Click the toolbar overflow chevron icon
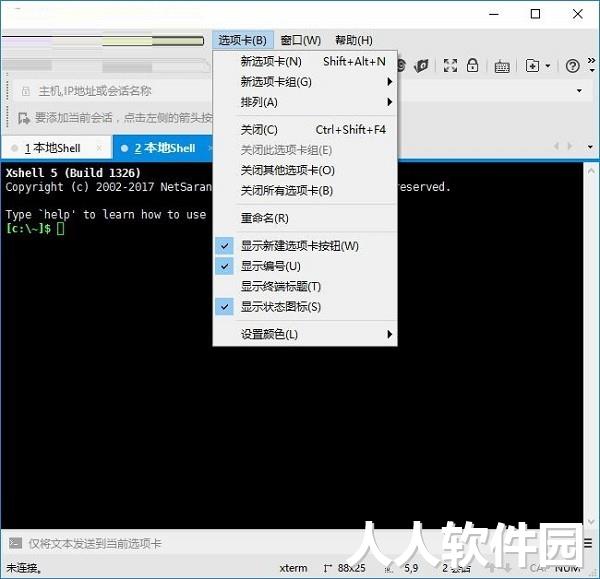 pyautogui.click(x=592, y=65)
